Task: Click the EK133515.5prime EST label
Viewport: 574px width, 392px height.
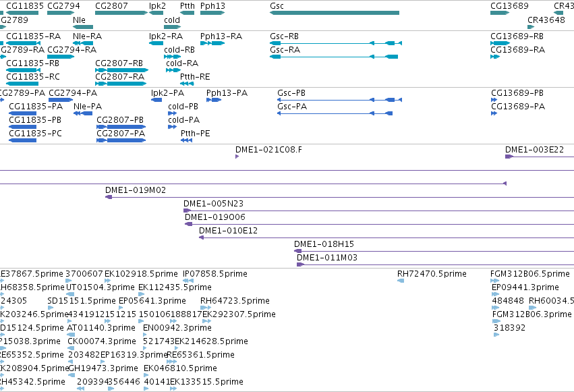Action: tap(207, 382)
